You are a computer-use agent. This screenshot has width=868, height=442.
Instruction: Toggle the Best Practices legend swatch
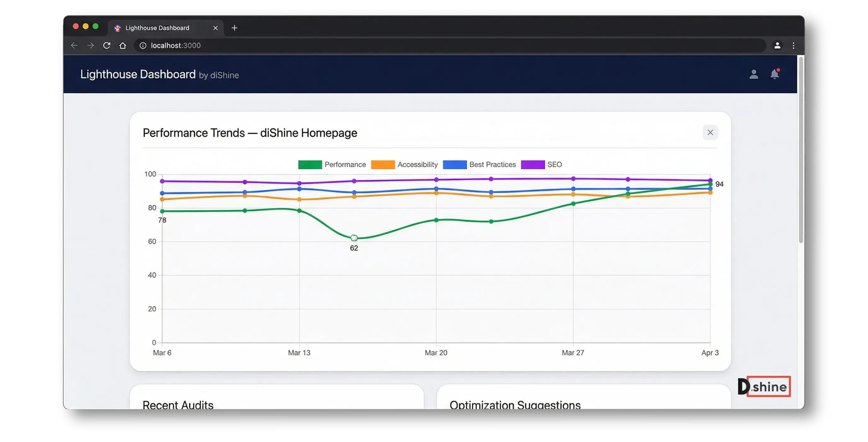pyautogui.click(x=455, y=165)
